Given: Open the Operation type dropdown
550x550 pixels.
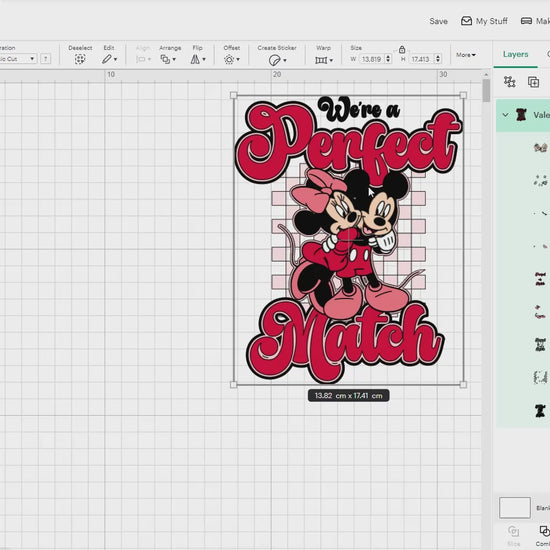Looking at the screenshot, I should click(18, 59).
